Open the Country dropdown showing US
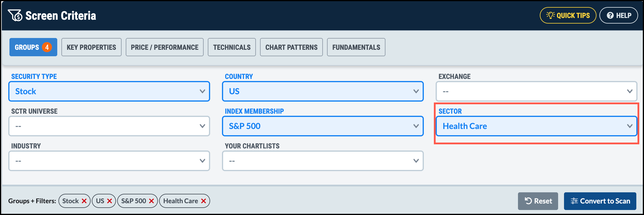Screen dimensions: 644x215 coord(323,91)
